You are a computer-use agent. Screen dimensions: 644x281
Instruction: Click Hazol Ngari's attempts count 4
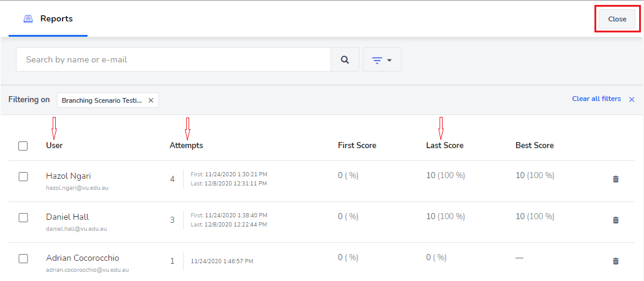click(172, 179)
